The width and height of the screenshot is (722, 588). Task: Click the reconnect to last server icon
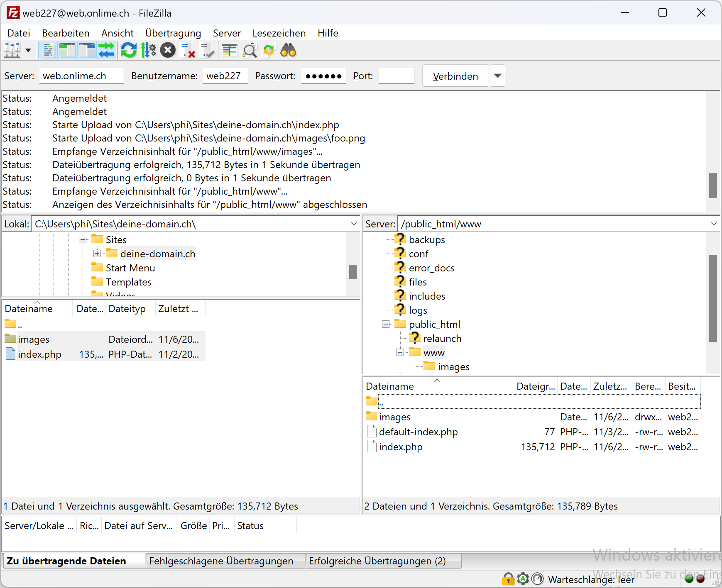point(207,51)
